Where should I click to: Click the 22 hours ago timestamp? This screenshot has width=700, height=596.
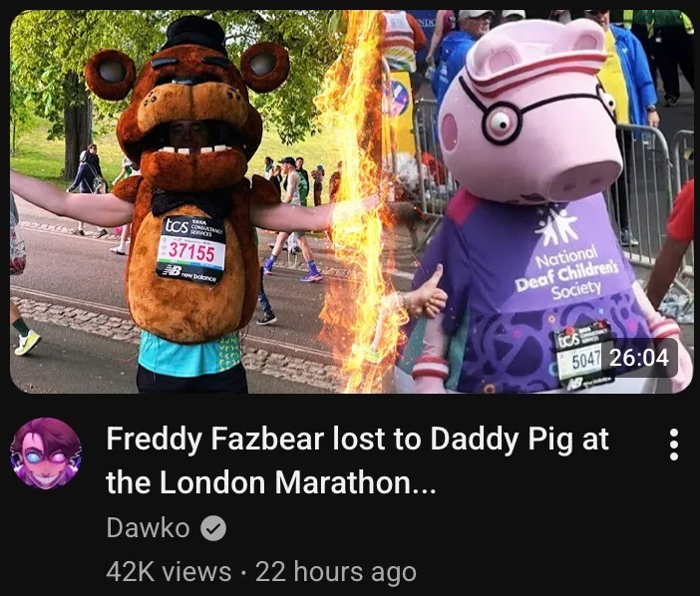coord(336,571)
